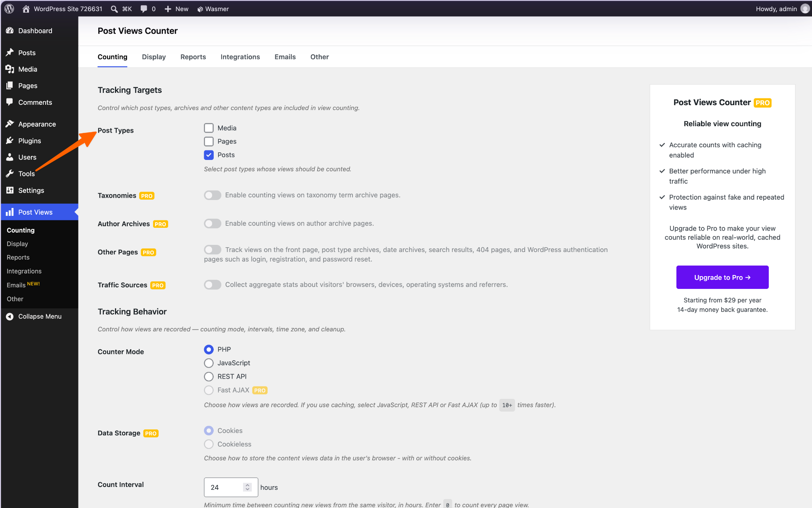Open the New content dropdown
Screen dimensions: 812x508
[176, 9]
